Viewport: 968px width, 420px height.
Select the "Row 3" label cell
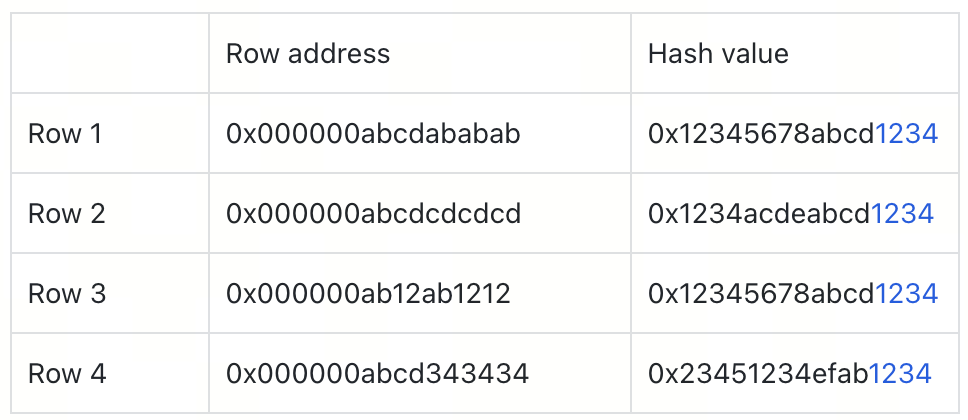(x=66, y=294)
